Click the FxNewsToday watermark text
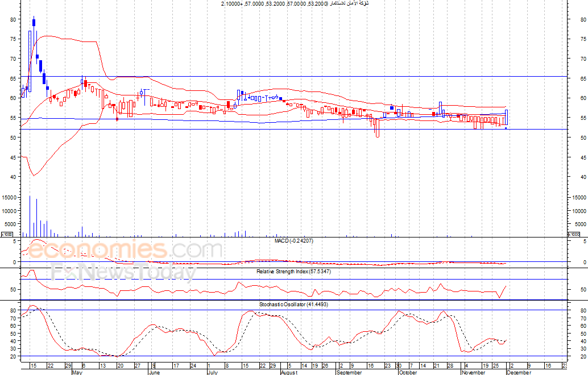The height and width of the screenshot is (375, 588). pos(123,273)
